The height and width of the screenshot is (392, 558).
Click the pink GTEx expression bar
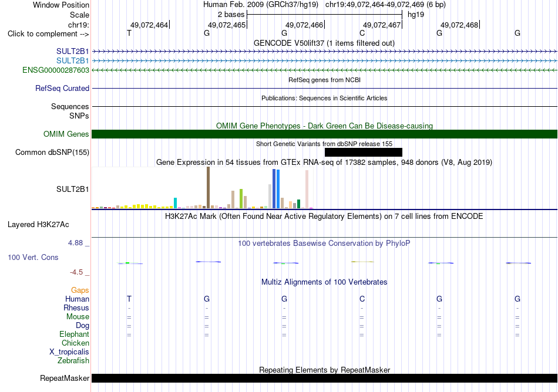(x=307, y=189)
